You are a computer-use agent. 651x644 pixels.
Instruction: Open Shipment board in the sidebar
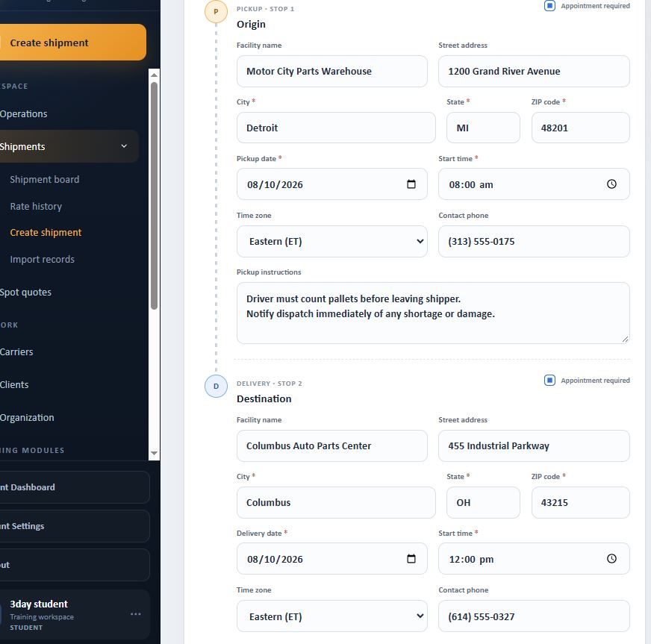click(x=45, y=180)
